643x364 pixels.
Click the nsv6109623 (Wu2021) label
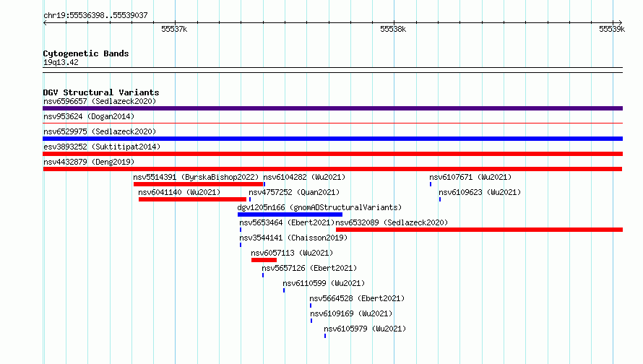click(x=480, y=192)
